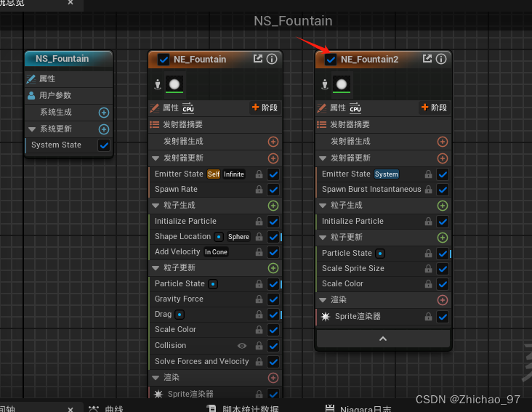Click the CPU sim target icon on NE_Fountain
532x412 pixels.
(x=188, y=108)
